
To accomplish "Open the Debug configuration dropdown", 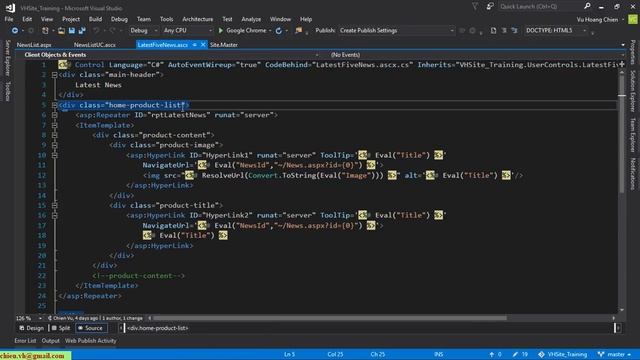I will point(143,31).
